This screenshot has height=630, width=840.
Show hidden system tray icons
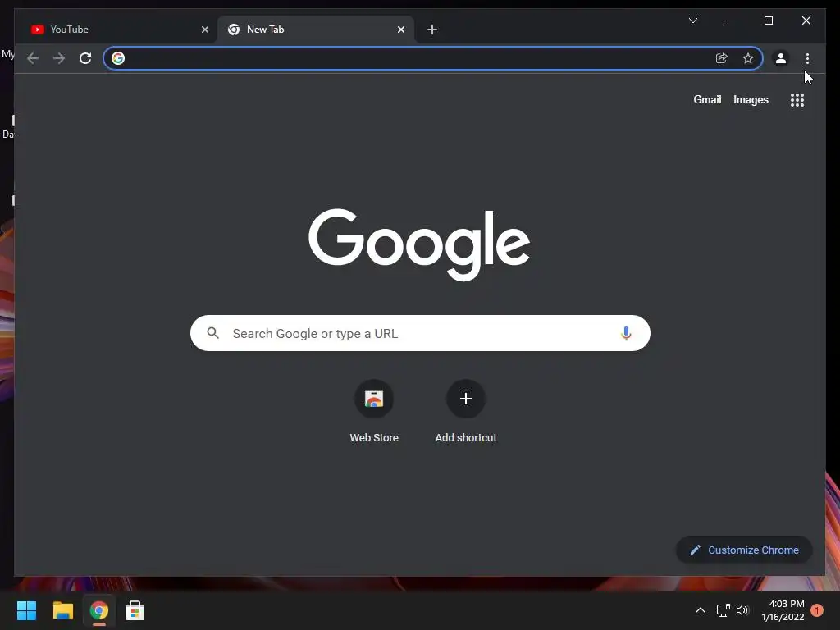coord(701,610)
